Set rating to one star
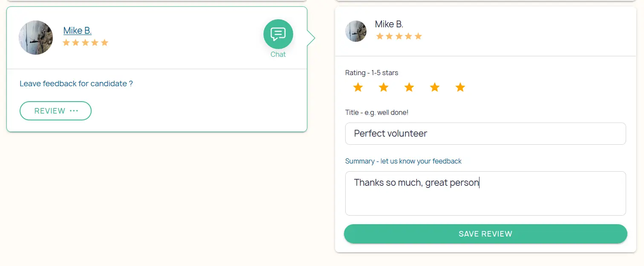Screen dimensions: 644x266 point(358,88)
